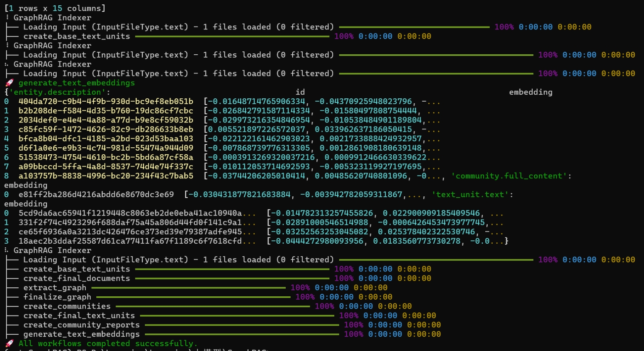Click ID b2b208de-f584-4d35-b760-19dc86cf7cbc
This screenshot has width=644, height=351.
click(x=106, y=111)
